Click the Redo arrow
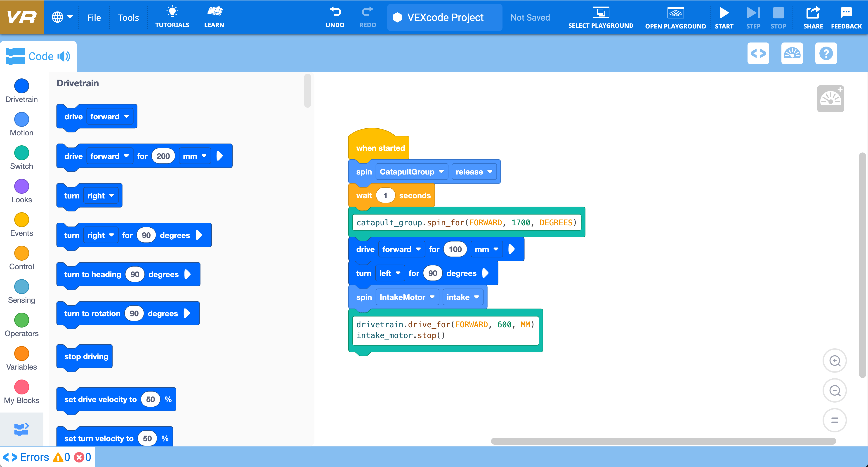The image size is (868, 467). pyautogui.click(x=368, y=17)
